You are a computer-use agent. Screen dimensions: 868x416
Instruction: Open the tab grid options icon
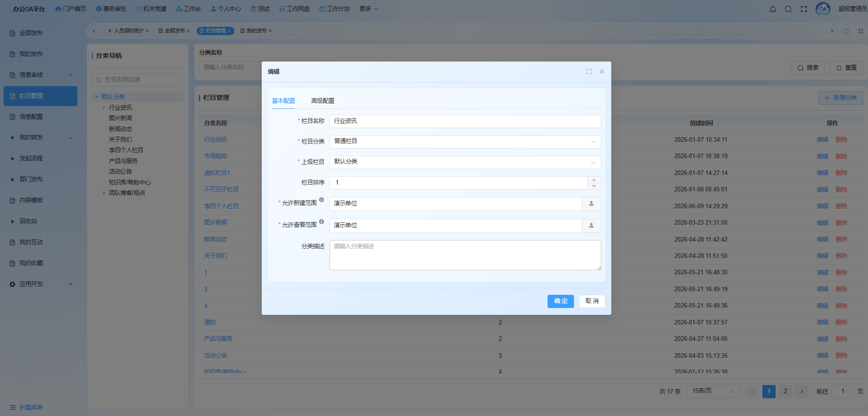[x=860, y=31]
